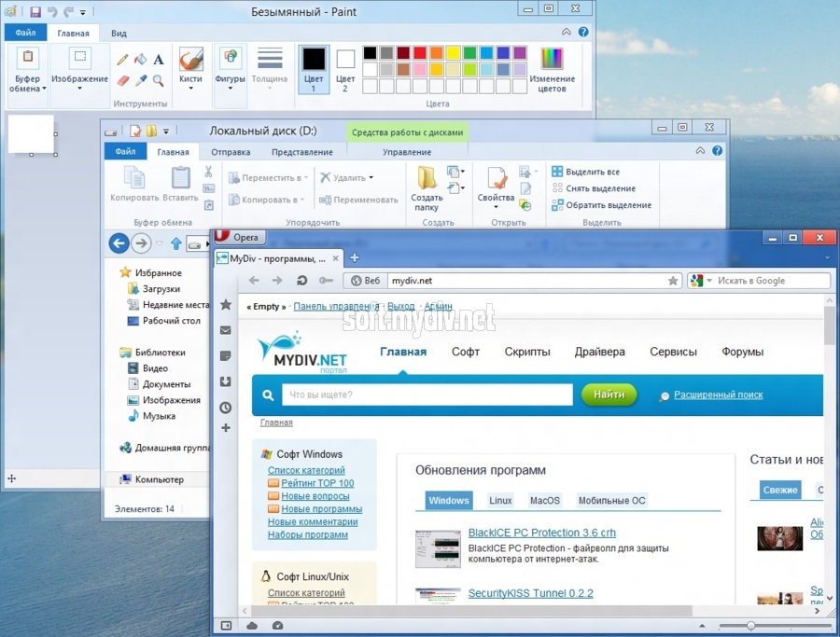
Task: Collapse the Paint ribbon with the chevron
Action: [567, 32]
